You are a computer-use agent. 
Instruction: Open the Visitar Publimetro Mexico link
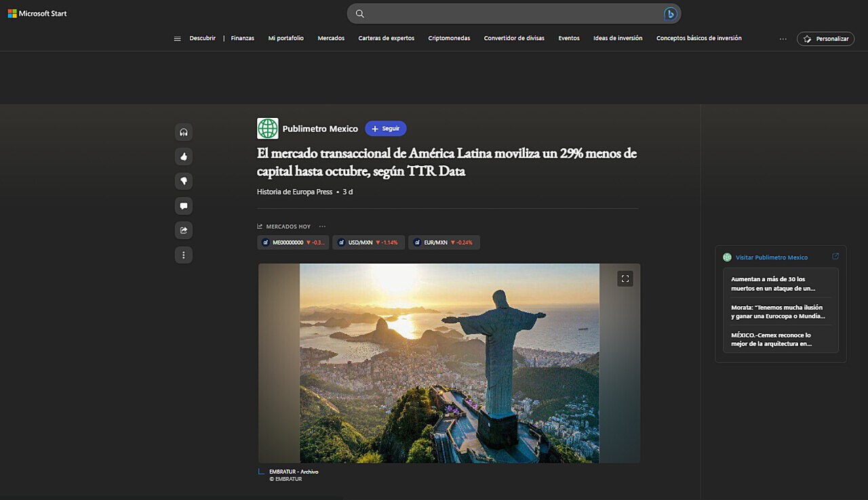pos(772,257)
